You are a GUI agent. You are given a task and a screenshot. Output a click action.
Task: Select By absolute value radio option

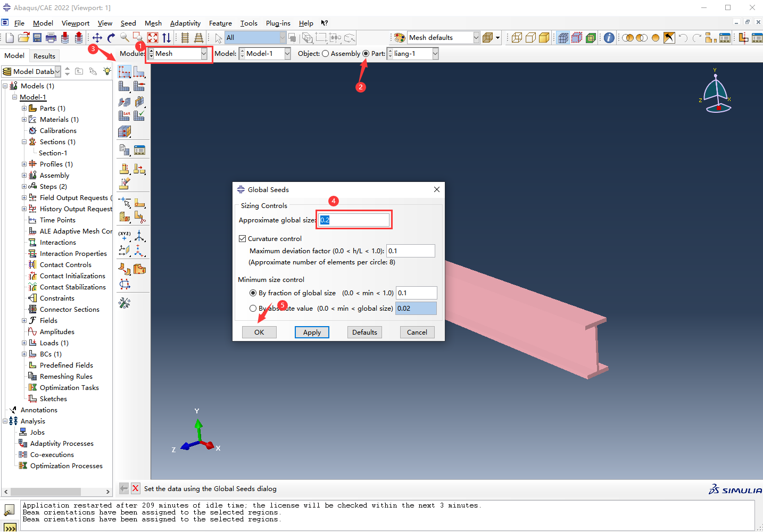coord(253,309)
